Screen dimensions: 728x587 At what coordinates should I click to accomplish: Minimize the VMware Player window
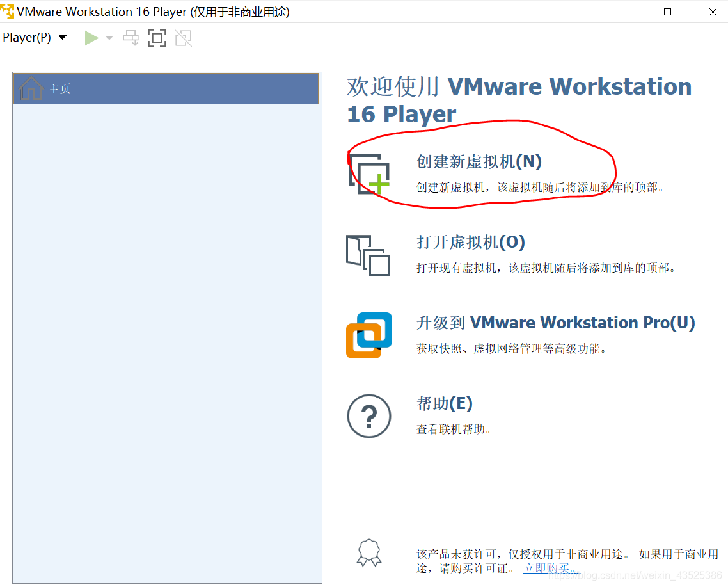pyautogui.click(x=622, y=12)
